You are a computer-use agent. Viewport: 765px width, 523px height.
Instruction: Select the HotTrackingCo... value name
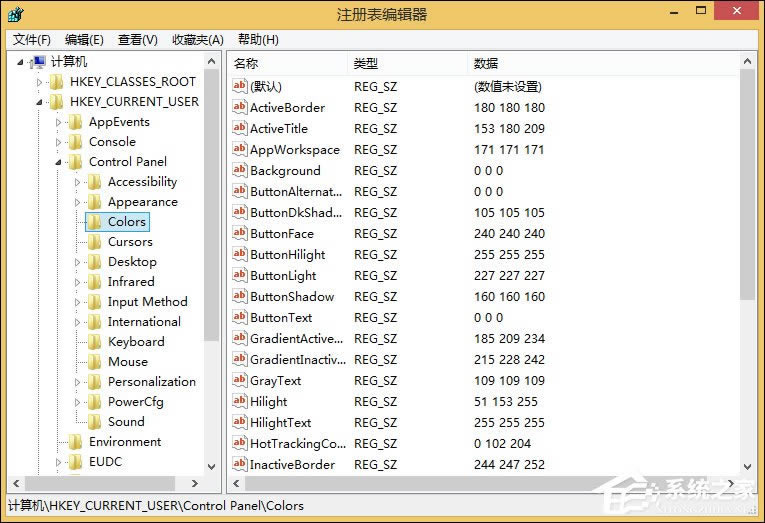(x=298, y=443)
